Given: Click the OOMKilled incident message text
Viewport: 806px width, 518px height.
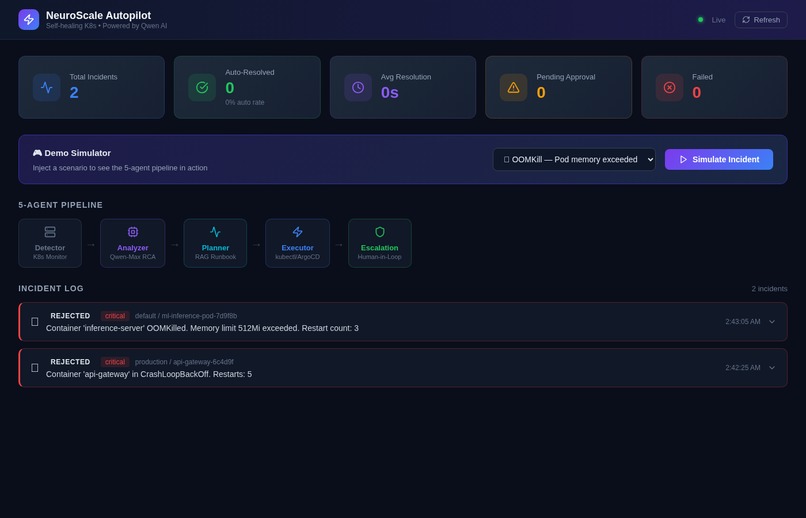Looking at the screenshot, I should (x=202, y=328).
